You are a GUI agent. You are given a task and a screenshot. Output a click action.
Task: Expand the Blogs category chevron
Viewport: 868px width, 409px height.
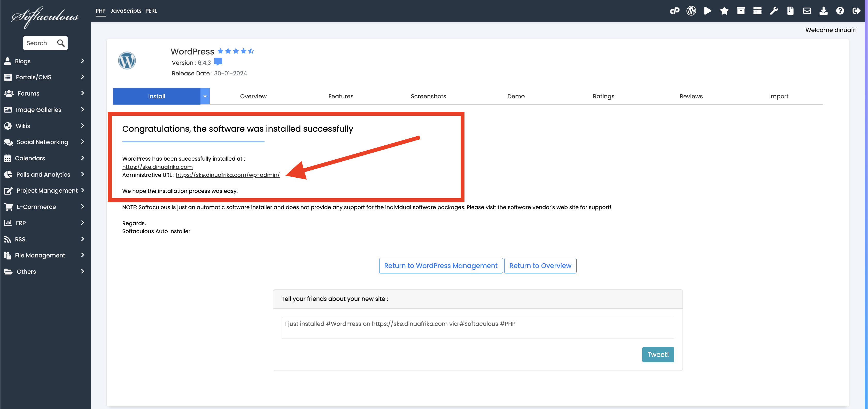point(83,61)
